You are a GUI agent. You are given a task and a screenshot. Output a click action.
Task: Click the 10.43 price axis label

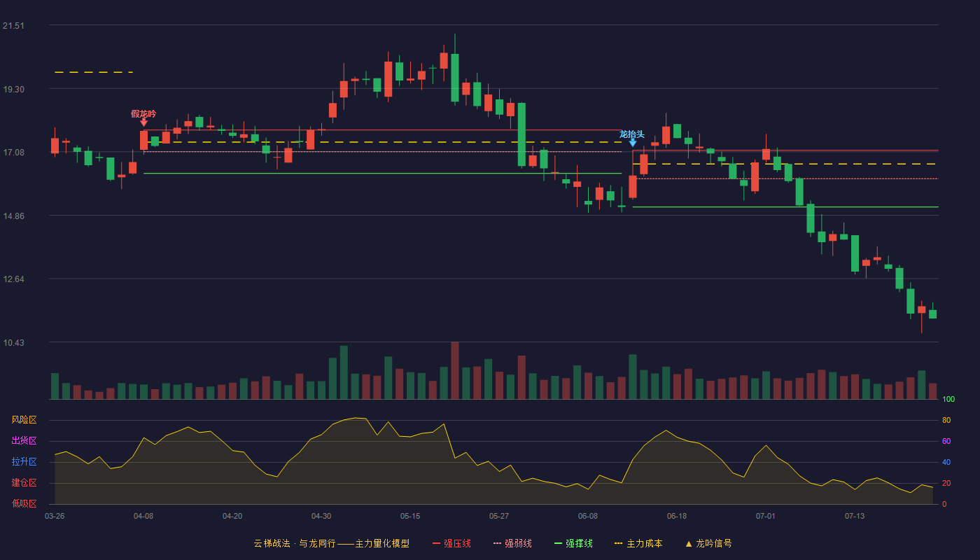click(13, 343)
